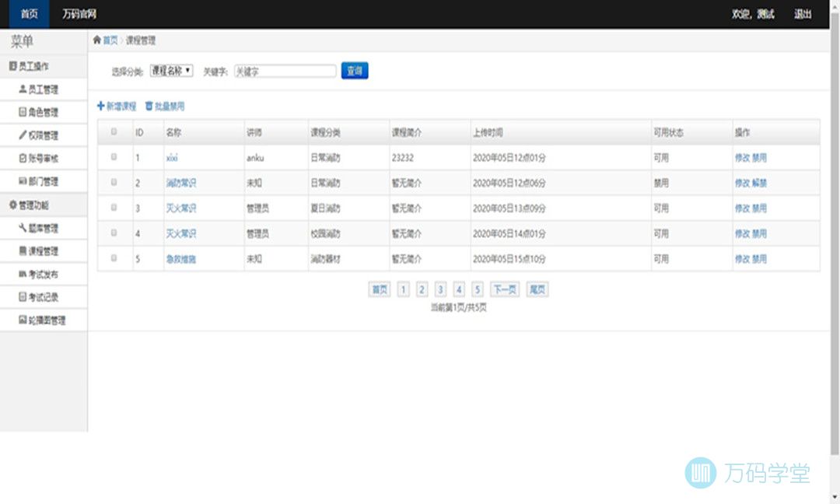Viewport: 840px width, 504px height.
Task: Click the 尾页 last page button
Action: [x=537, y=290]
